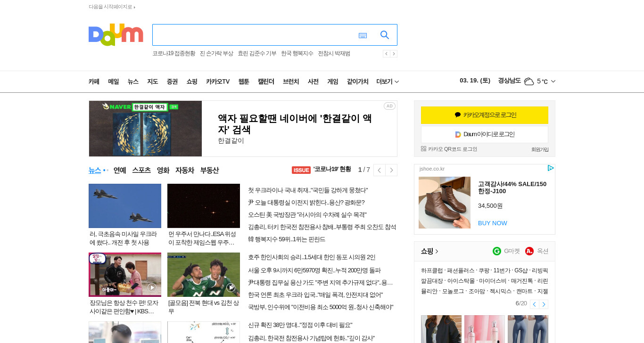
Task: Click the Daum logo
Action: pyautogui.click(x=116, y=35)
